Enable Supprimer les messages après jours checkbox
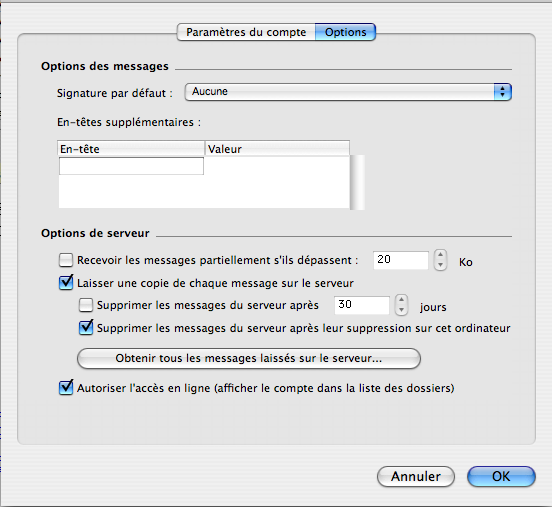 86,305
